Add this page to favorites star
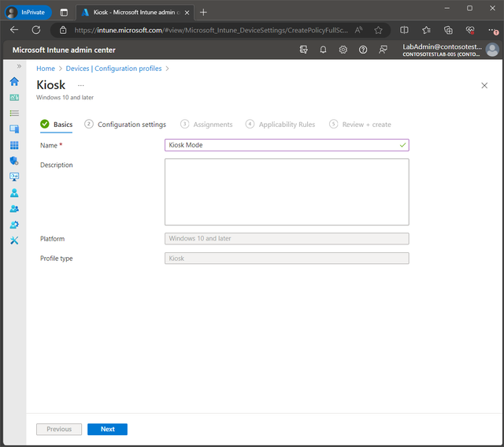 pyautogui.click(x=378, y=30)
